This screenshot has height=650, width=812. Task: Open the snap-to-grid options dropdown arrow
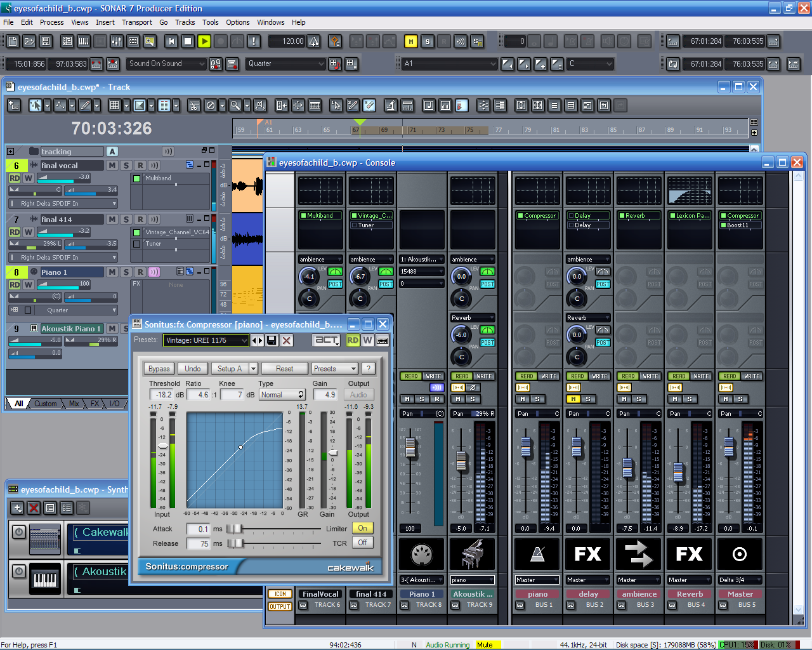(126, 105)
